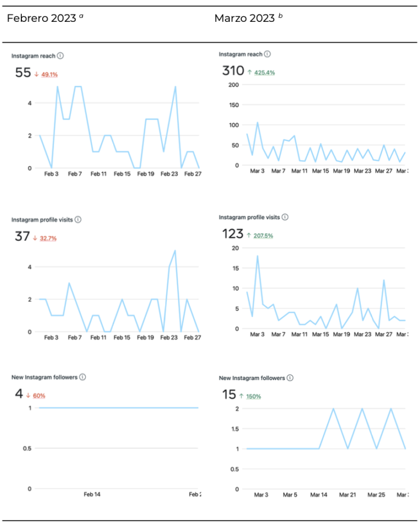Open info icon for February profile visits
This screenshot has height=526, width=420.
point(78,220)
